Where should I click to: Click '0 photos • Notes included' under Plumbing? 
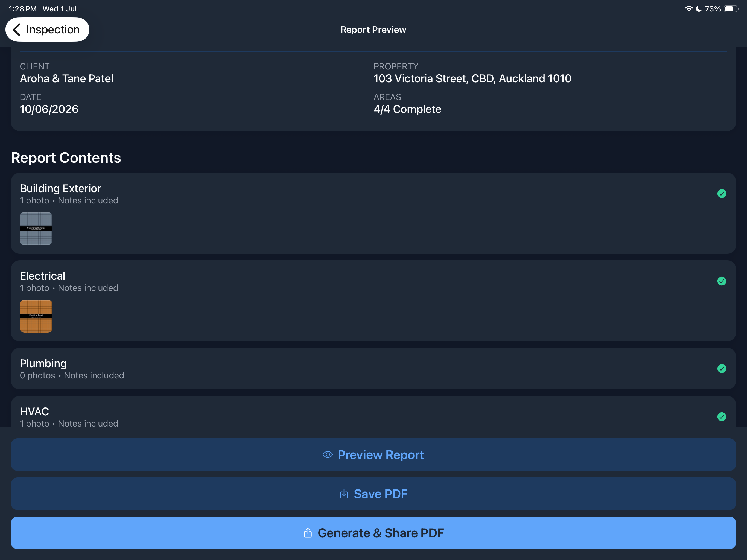point(72,375)
